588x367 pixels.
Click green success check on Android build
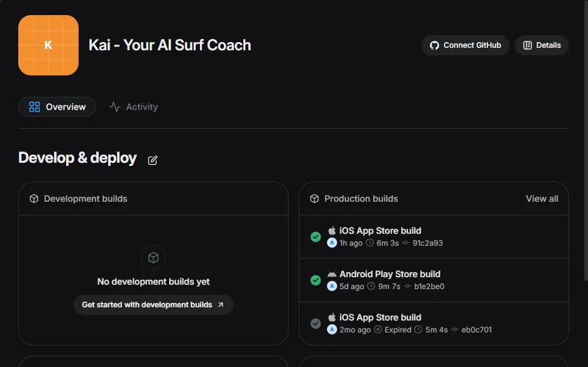pos(316,280)
